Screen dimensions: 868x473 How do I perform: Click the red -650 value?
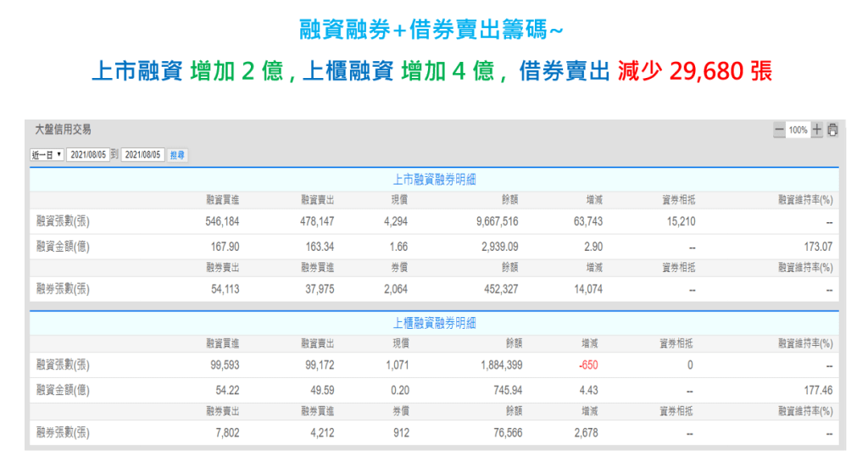point(589,365)
